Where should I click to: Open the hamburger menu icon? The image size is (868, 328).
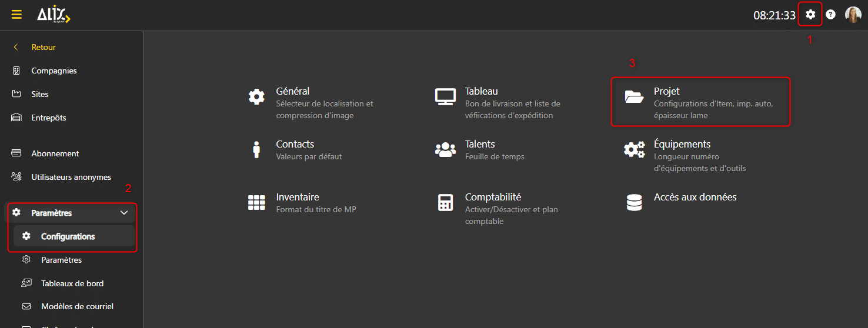(16, 15)
